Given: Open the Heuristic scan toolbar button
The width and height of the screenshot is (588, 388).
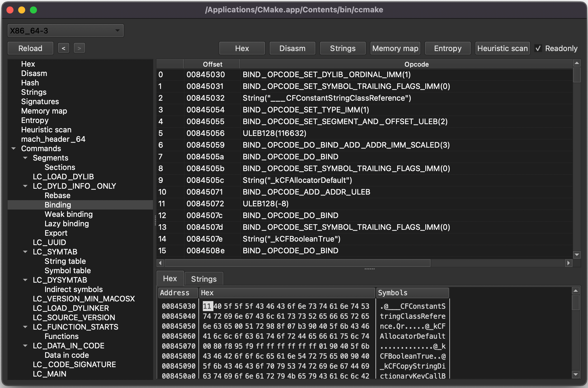Looking at the screenshot, I should tap(502, 48).
